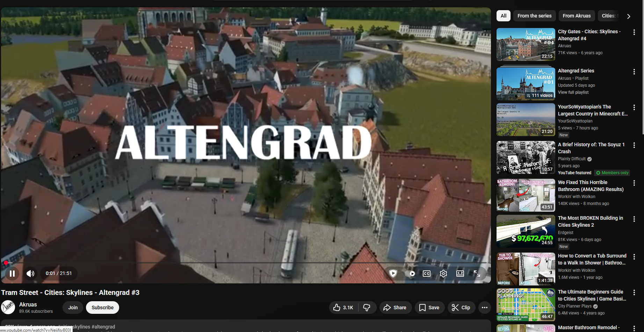Open player settings gear
This screenshot has width=644, height=332.
click(443, 274)
